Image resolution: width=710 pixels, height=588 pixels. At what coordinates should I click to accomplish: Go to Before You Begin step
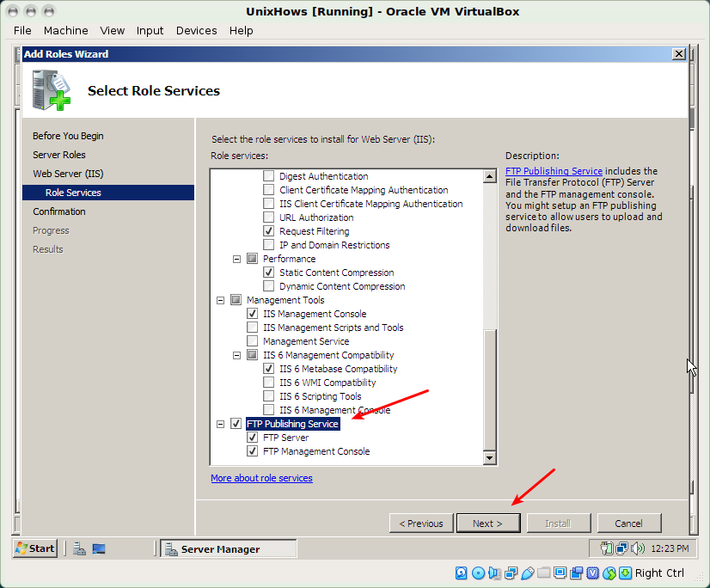pos(68,136)
